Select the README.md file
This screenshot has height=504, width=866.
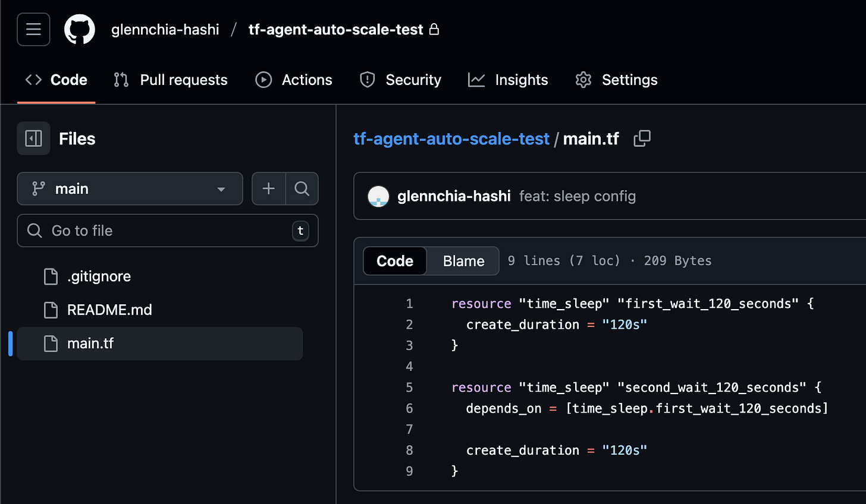[x=109, y=310]
